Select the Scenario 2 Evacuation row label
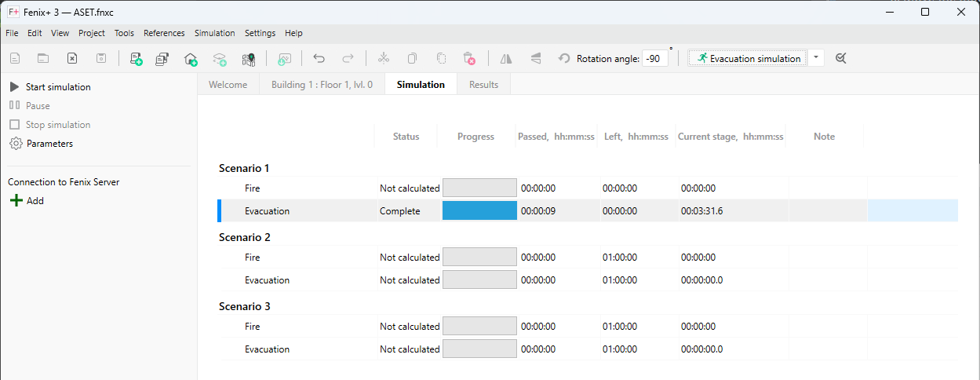Image resolution: width=980 pixels, height=380 pixels. 267,280
